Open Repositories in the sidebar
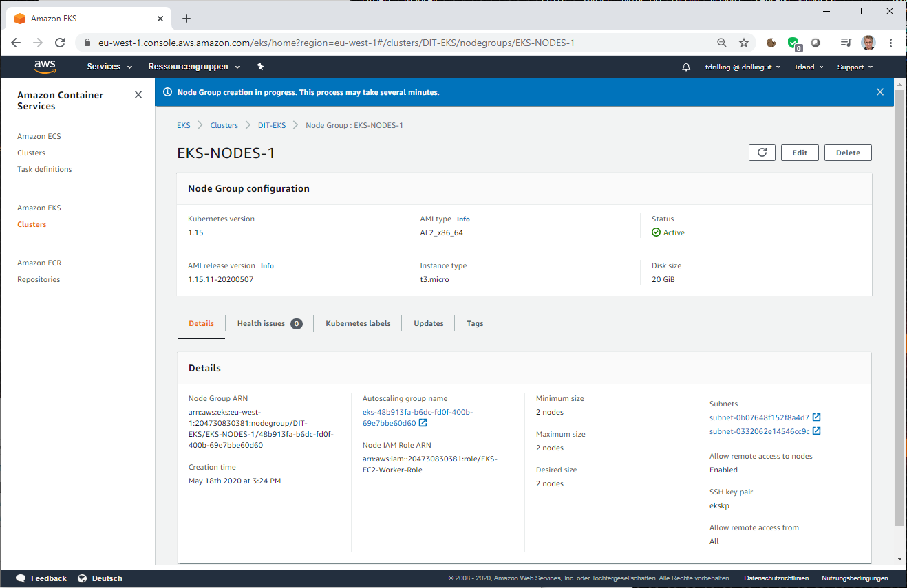Screen dimensions: 907x588 pyautogui.click(x=39, y=279)
